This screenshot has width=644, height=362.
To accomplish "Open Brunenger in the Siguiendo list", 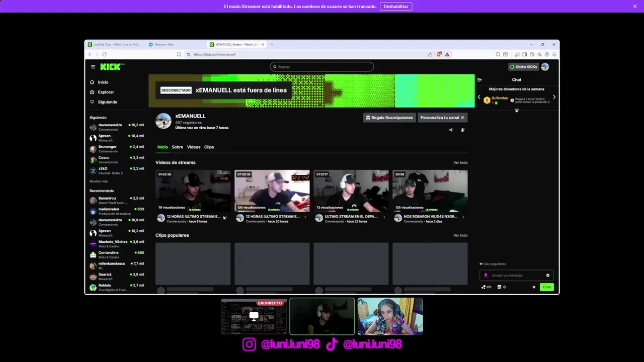I will point(117,149).
